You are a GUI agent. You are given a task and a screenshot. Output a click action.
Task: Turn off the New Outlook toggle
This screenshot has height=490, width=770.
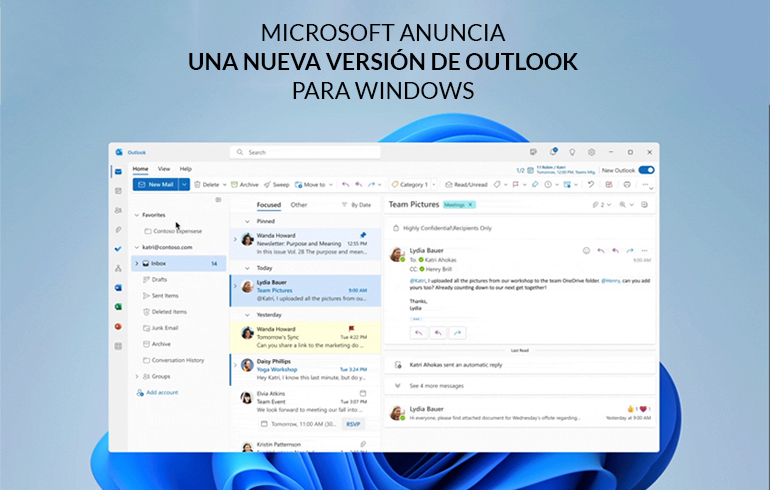[x=646, y=170]
